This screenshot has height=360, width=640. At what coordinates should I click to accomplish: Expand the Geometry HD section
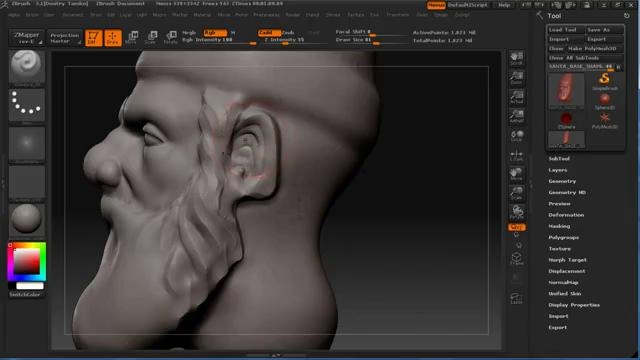[x=567, y=193]
